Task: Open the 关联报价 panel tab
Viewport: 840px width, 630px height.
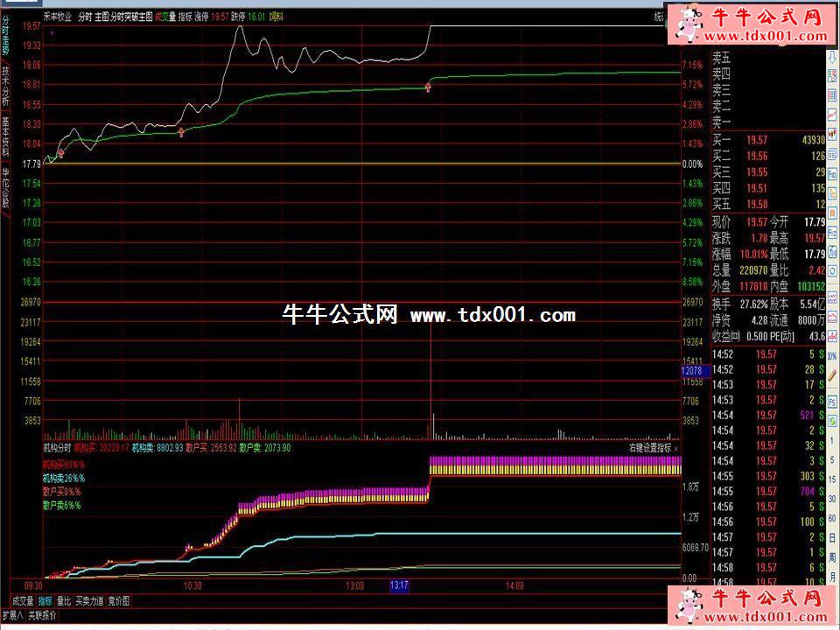Action: (41, 615)
